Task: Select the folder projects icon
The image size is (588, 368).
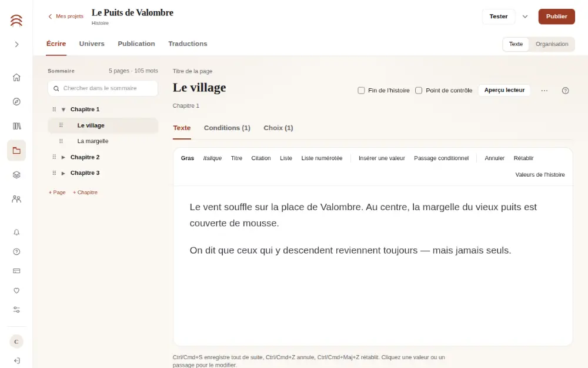Action: [x=16, y=151]
